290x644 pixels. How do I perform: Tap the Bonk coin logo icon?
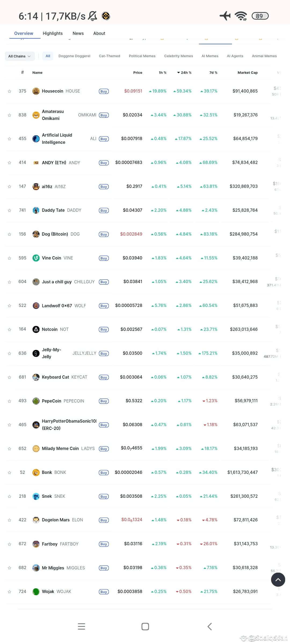pos(36,473)
